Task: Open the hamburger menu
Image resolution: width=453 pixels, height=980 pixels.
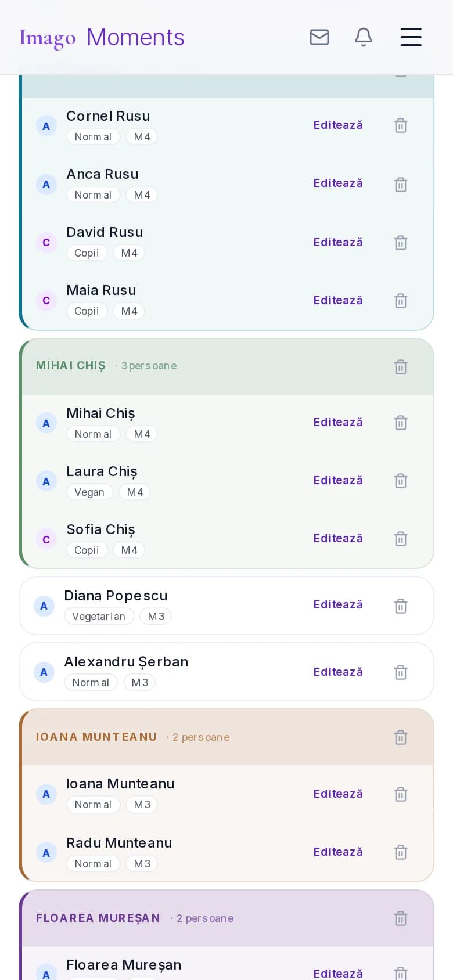Action: [411, 37]
